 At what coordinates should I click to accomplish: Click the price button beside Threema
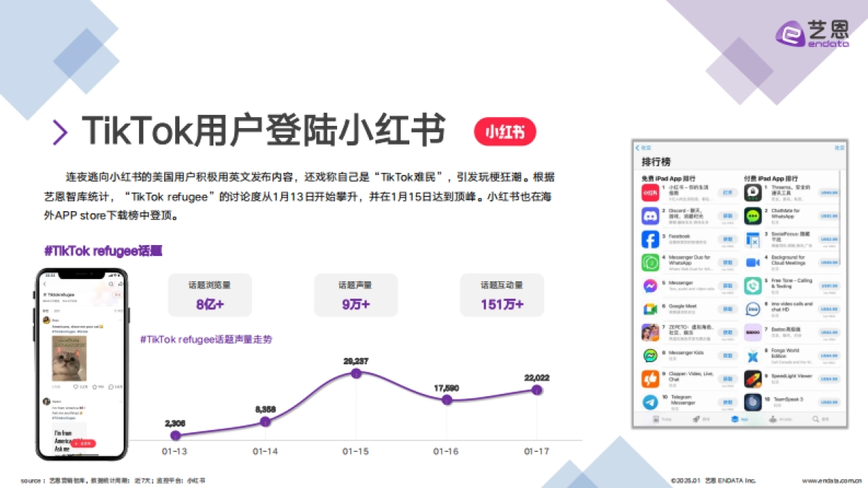point(830,191)
